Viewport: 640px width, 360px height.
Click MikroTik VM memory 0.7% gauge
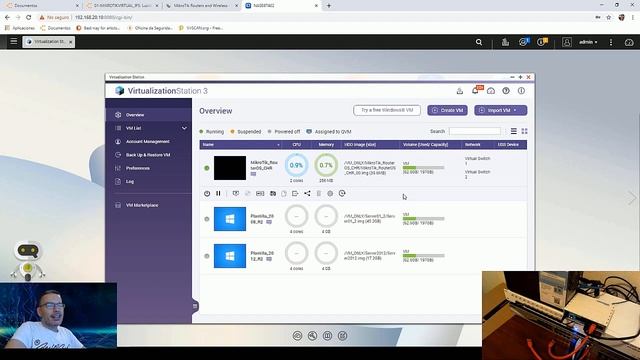point(326,165)
